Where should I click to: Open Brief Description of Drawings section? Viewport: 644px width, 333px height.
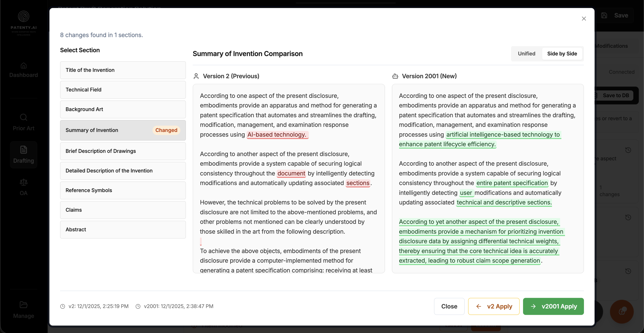(123, 151)
